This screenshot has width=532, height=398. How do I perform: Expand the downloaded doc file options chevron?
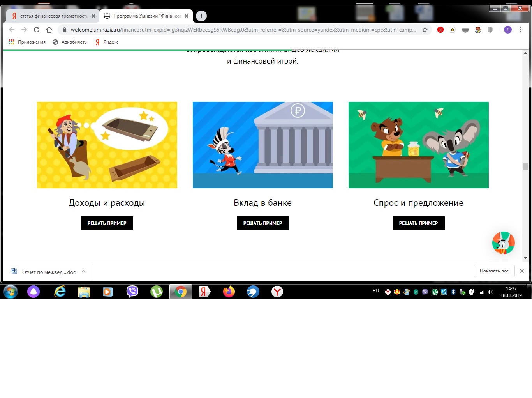(x=84, y=272)
